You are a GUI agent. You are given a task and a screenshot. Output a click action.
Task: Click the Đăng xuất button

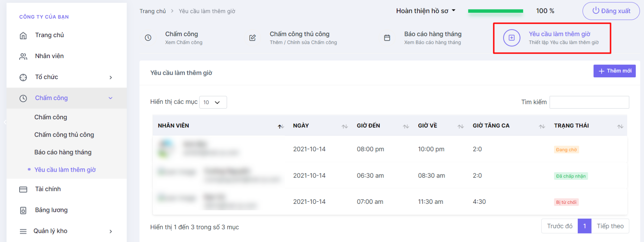tap(611, 11)
